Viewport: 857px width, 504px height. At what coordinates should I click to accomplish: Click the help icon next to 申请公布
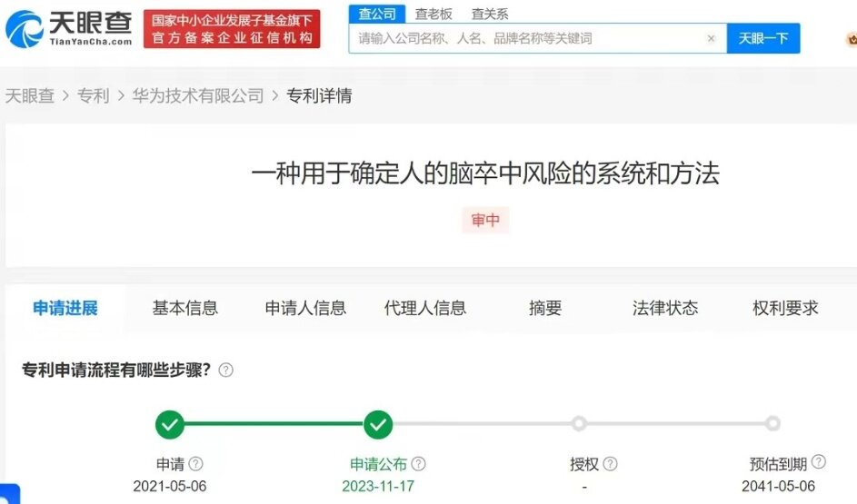[x=418, y=464]
